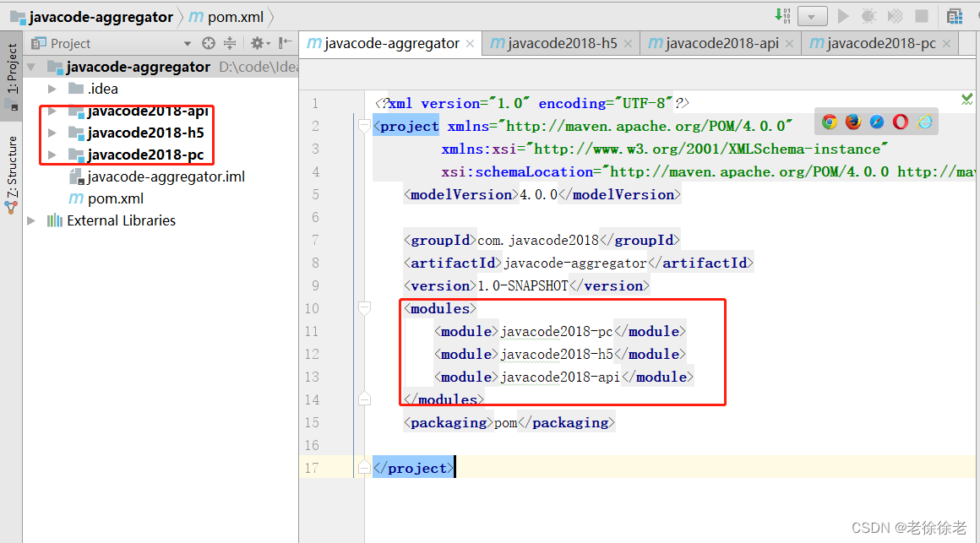Click Run with Coverage icon
Screen dimensions: 980x543
pos(895,16)
